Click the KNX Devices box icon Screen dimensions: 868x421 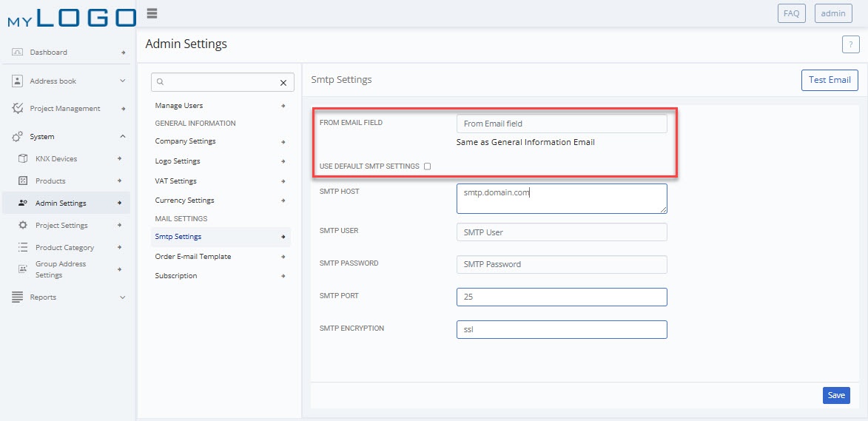(23, 159)
